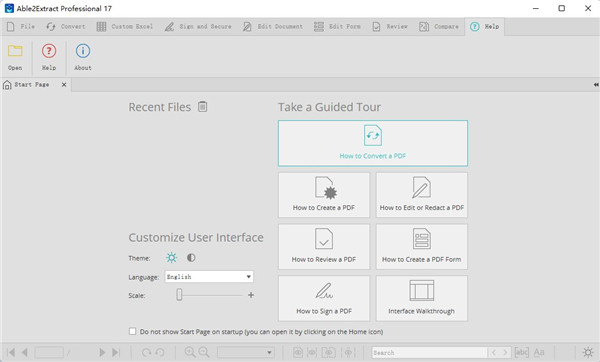This screenshot has width=600, height=362.
Task: Click the zoom out magnifier
Action: 204,352
